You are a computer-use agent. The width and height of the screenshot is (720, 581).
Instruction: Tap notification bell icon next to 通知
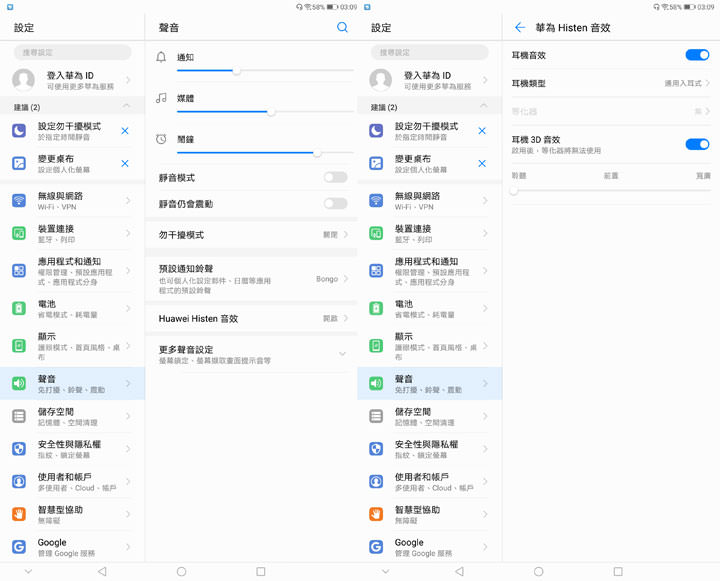pyautogui.click(x=161, y=57)
